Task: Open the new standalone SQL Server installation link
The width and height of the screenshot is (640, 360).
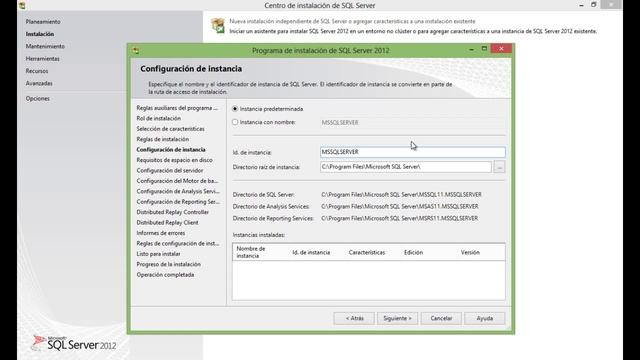Action: [x=352, y=21]
